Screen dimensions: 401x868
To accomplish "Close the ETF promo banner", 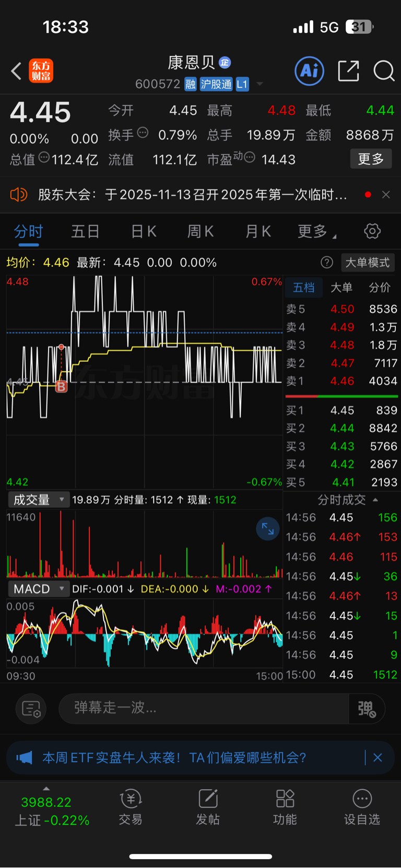I will coord(378,757).
